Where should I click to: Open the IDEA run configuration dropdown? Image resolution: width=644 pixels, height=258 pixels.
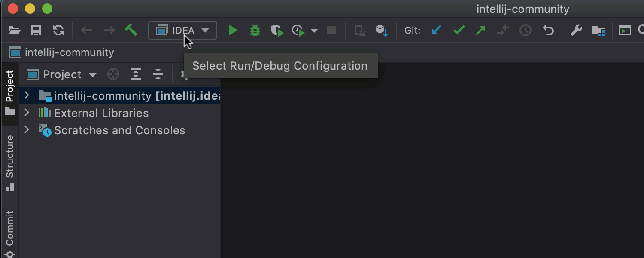click(x=182, y=31)
